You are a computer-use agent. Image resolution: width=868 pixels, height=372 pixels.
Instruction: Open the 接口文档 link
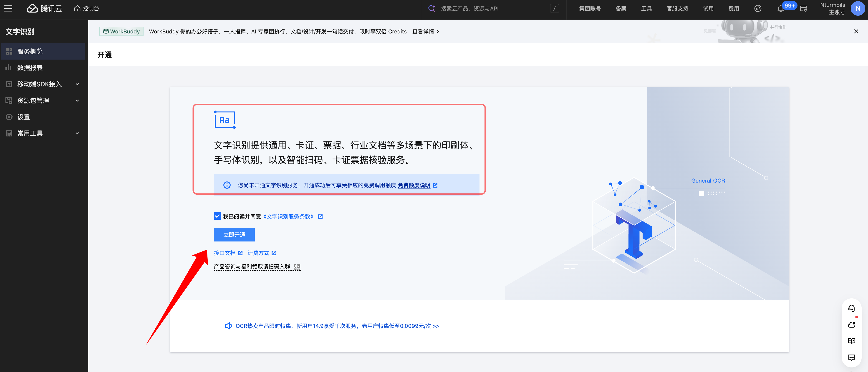[x=225, y=253]
